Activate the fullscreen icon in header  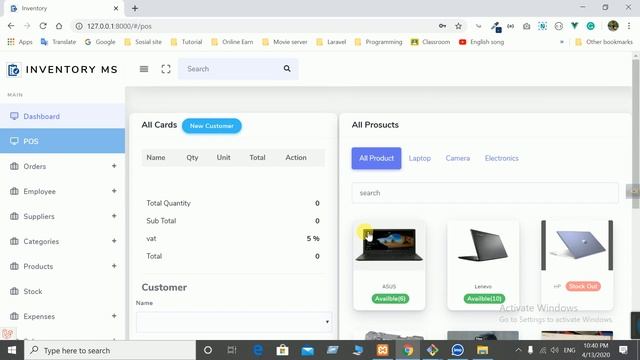[166, 69]
